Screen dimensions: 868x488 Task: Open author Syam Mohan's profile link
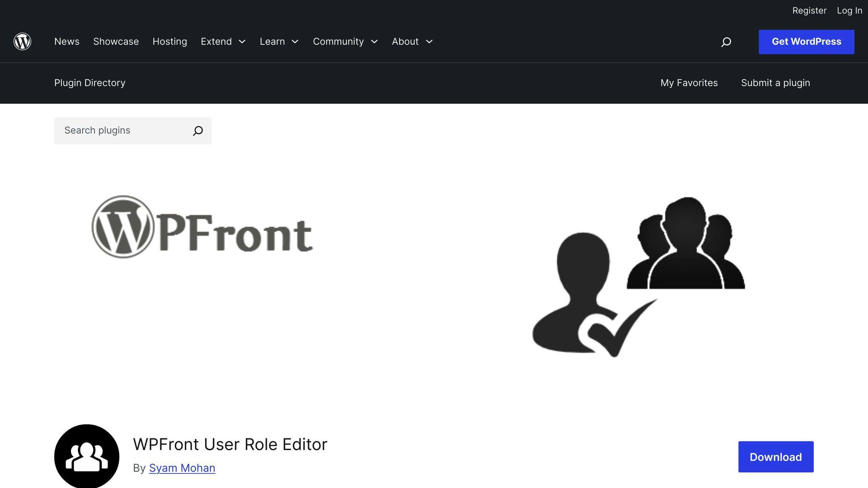[x=182, y=468]
